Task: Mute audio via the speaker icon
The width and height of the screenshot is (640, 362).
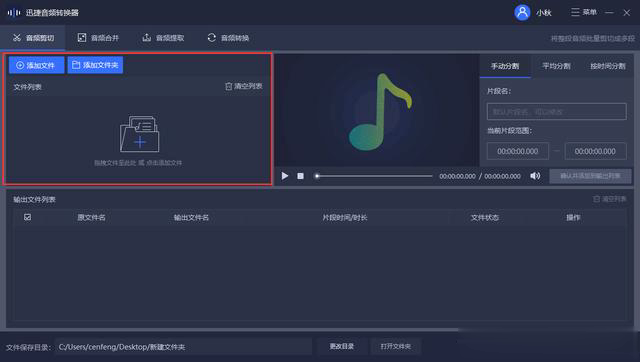Action: [535, 176]
